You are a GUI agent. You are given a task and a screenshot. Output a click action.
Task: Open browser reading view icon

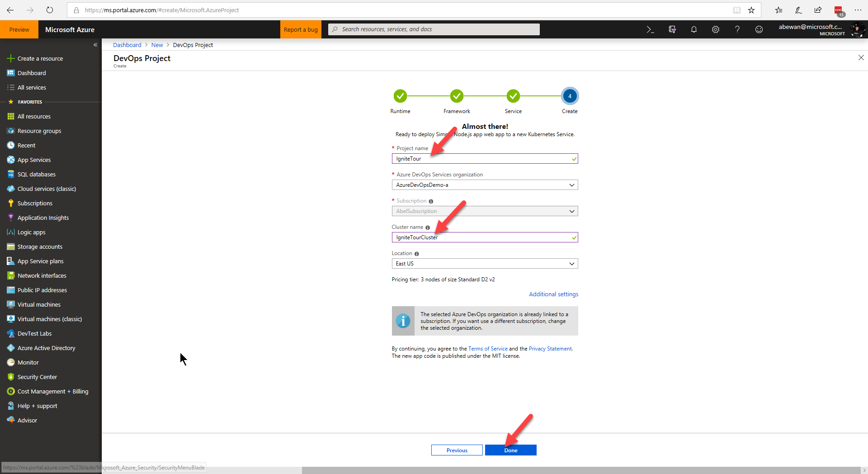click(x=737, y=10)
